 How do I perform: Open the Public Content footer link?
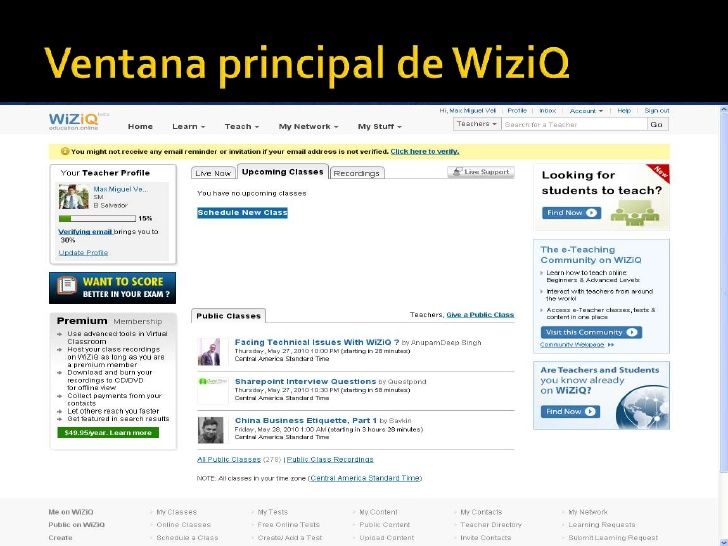pyautogui.click(x=384, y=525)
